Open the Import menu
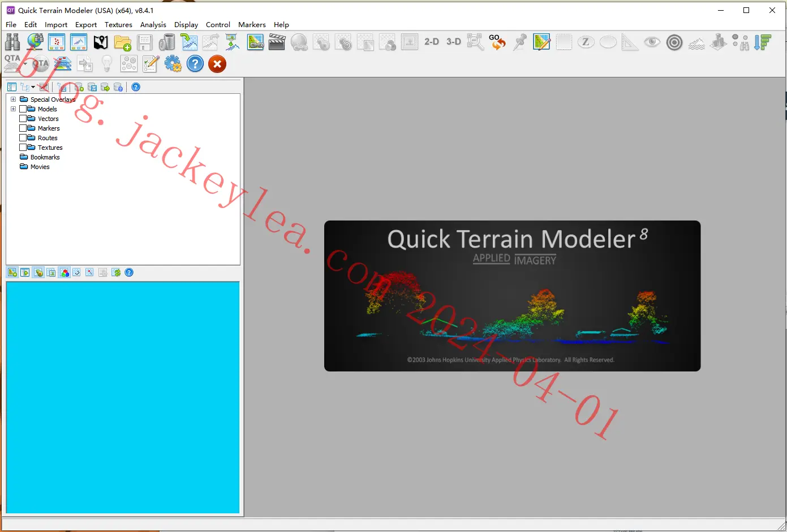Image resolution: width=787 pixels, height=532 pixels. click(56, 25)
